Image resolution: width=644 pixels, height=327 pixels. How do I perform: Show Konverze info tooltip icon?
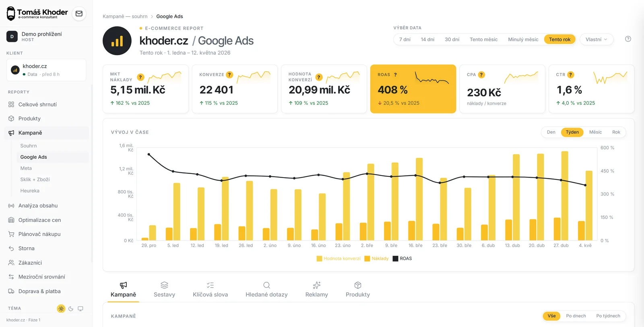point(229,75)
